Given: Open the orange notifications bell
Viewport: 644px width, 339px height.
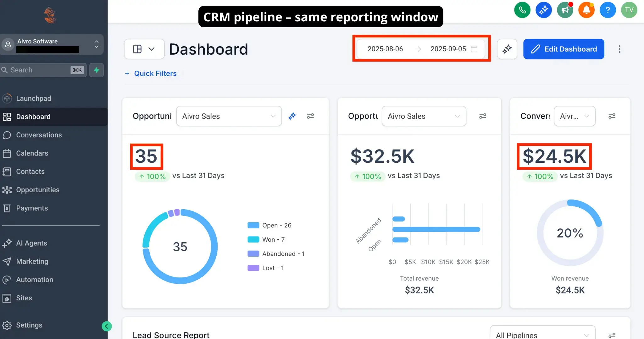Looking at the screenshot, I should click(x=586, y=10).
